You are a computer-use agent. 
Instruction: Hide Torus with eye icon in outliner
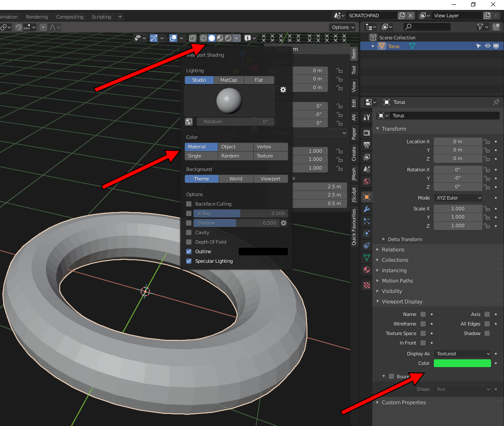point(488,46)
